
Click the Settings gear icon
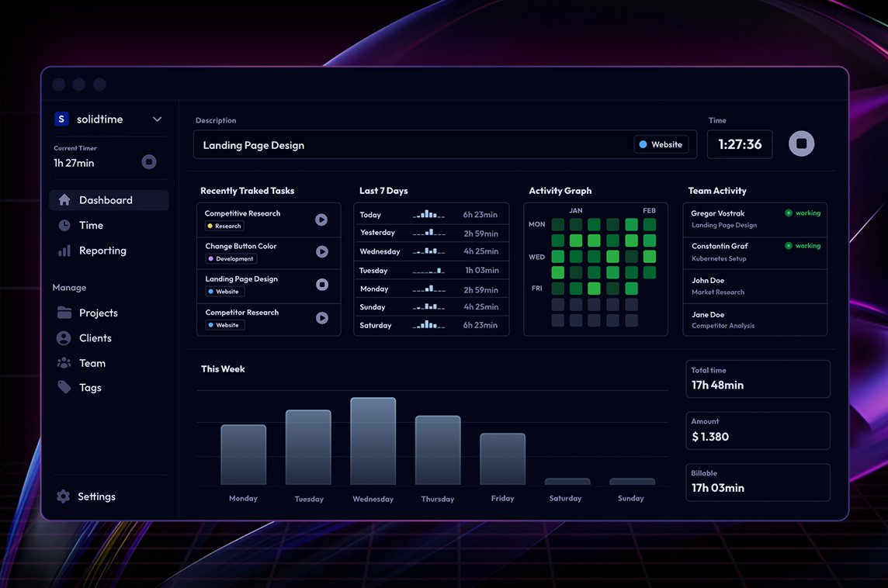[x=64, y=496]
